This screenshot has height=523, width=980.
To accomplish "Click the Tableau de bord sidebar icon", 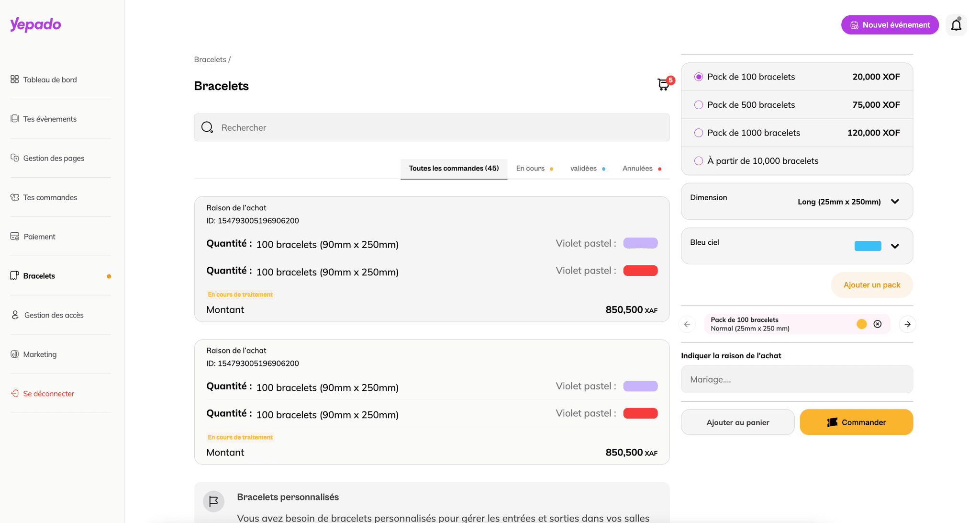I will (x=15, y=80).
